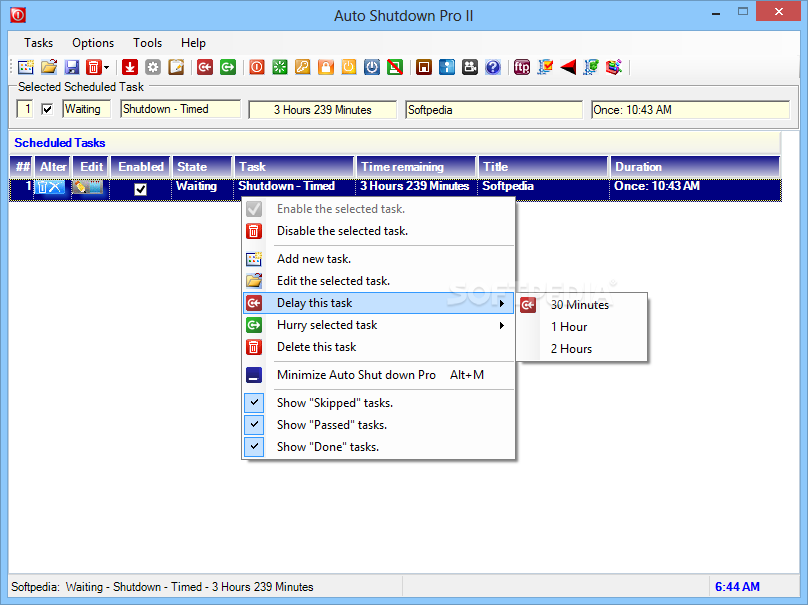The image size is (808, 605).
Task: Select 1 Hour delay option
Action: point(582,327)
